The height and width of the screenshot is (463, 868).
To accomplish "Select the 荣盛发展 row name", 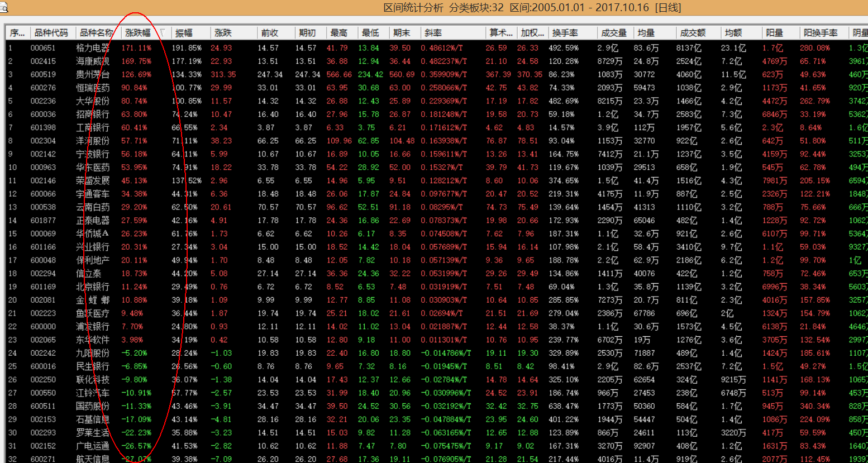I will click(93, 180).
